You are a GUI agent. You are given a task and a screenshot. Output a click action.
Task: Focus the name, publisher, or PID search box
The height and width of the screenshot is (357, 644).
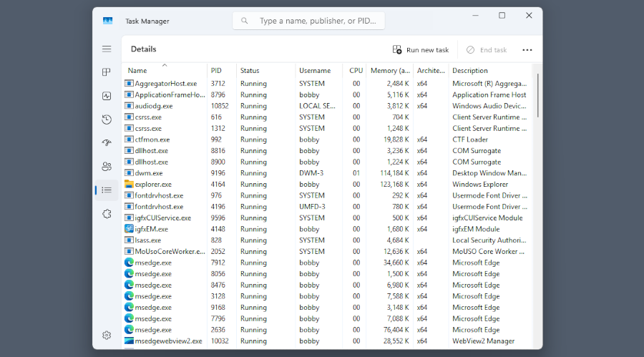tap(308, 21)
